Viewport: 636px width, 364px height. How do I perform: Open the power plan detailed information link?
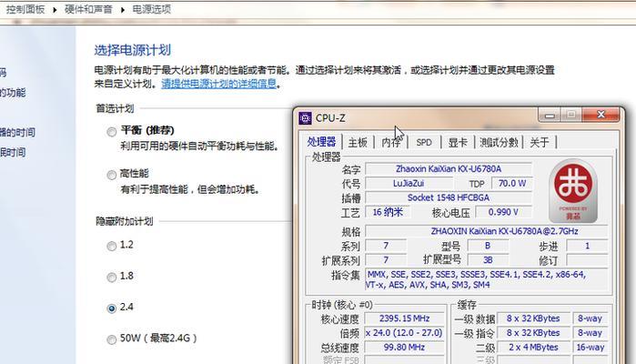click(219, 84)
